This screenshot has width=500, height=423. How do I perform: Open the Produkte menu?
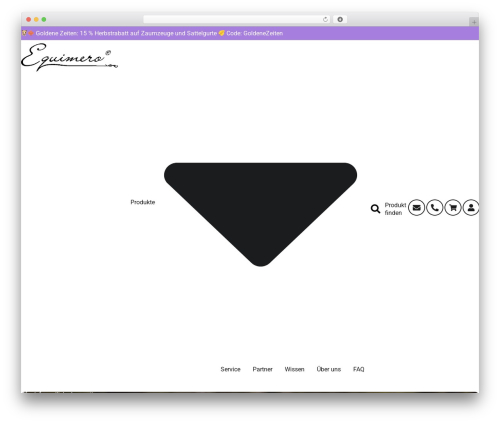point(143,202)
